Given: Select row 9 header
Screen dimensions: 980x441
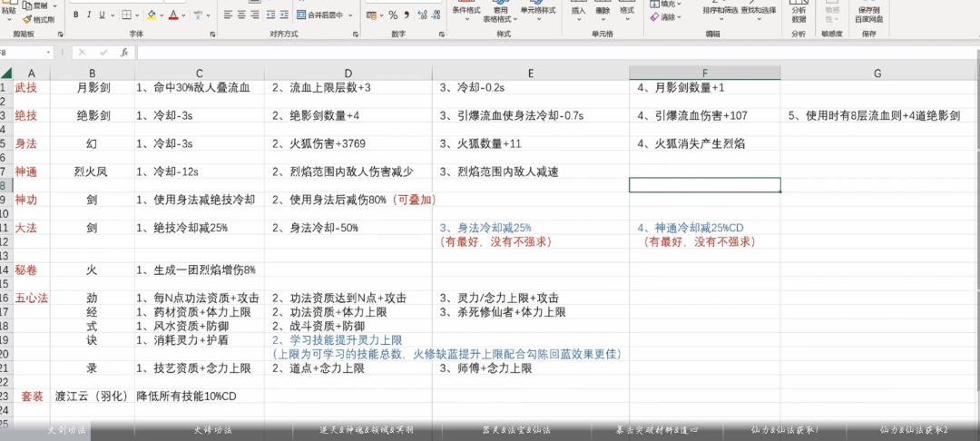Looking at the screenshot, I should 6,200.
